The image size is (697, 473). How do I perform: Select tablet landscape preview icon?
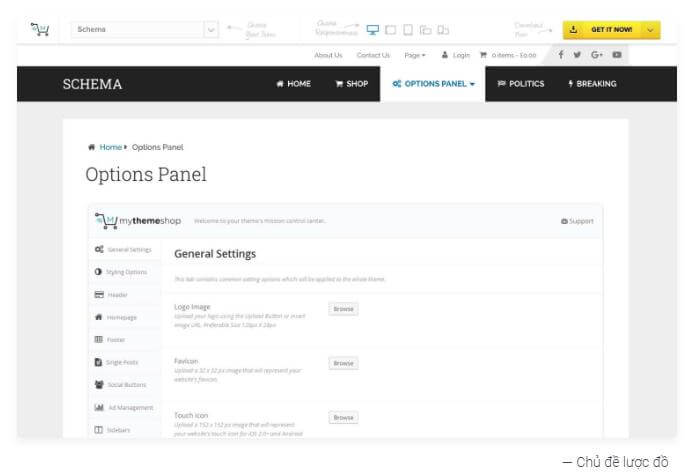pyautogui.click(x=390, y=30)
